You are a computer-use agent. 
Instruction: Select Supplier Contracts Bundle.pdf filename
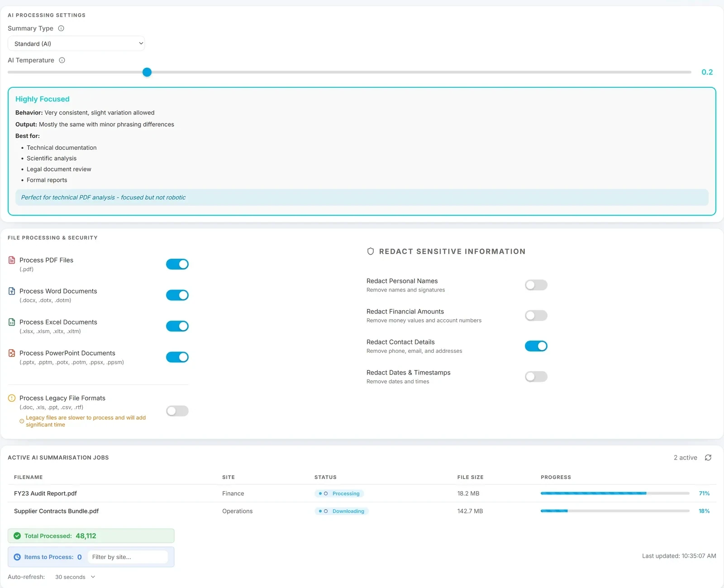click(56, 511)
